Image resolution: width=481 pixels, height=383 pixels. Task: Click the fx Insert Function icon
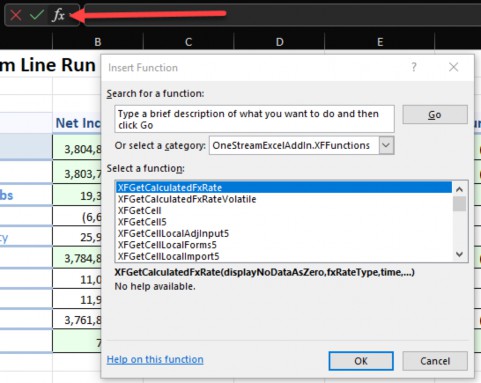[x=59, y=15]
